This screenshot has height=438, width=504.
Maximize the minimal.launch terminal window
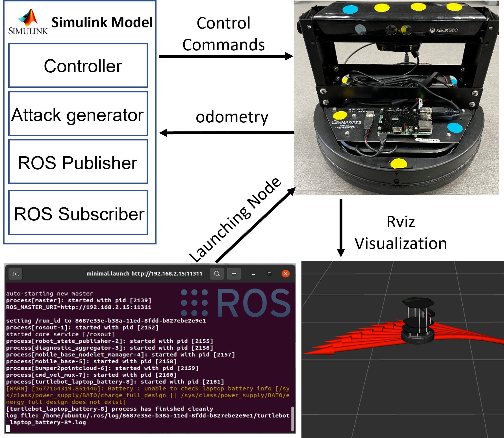click(x=270, y=274)
